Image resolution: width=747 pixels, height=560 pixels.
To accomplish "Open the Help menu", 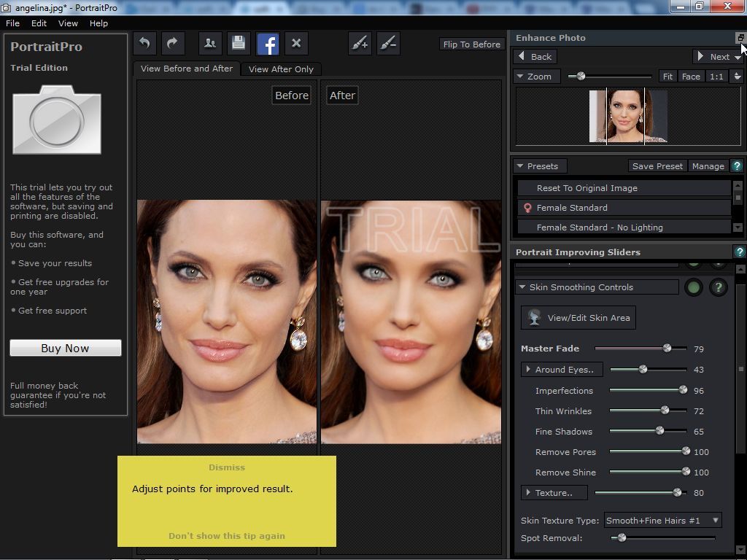I will (x=98, y=23).
